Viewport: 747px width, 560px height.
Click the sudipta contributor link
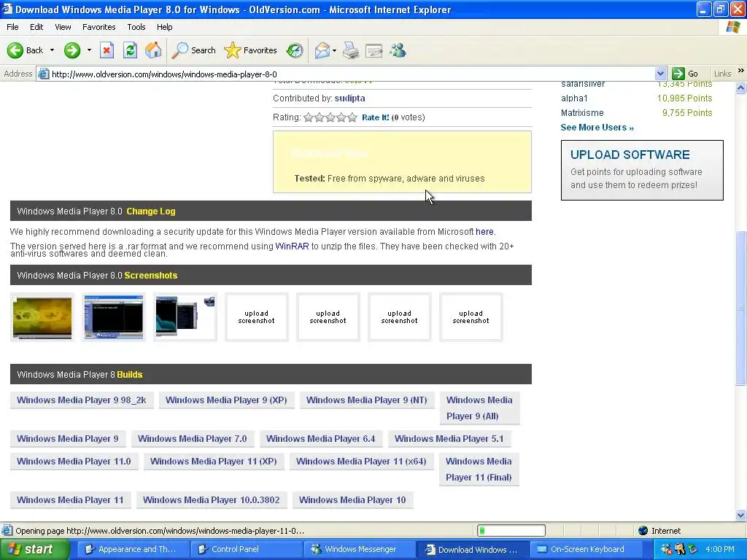click(349, 98)
